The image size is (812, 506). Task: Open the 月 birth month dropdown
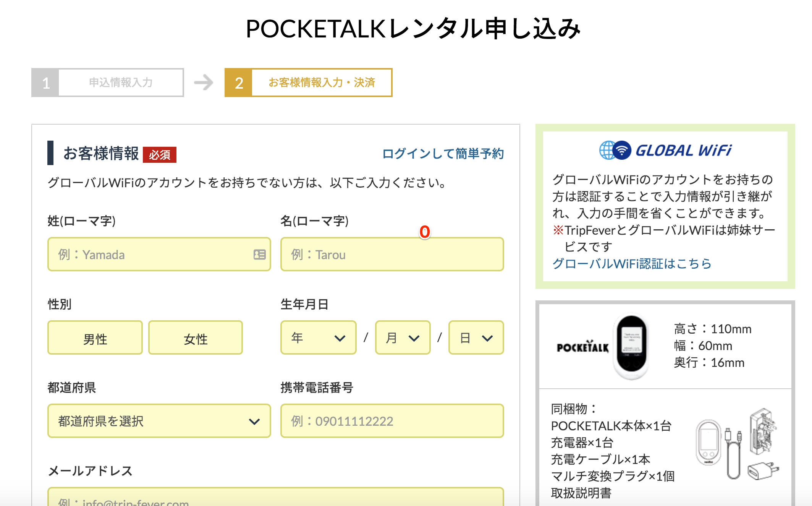coord(403,337)
